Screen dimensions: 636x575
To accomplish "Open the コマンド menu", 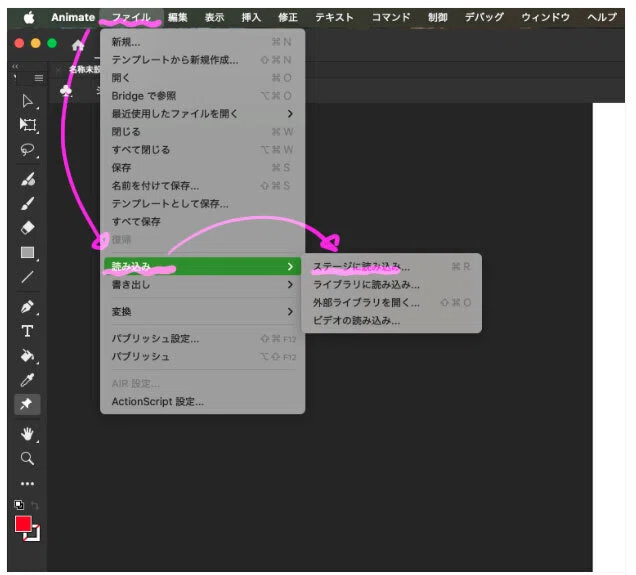I will 391,17.
